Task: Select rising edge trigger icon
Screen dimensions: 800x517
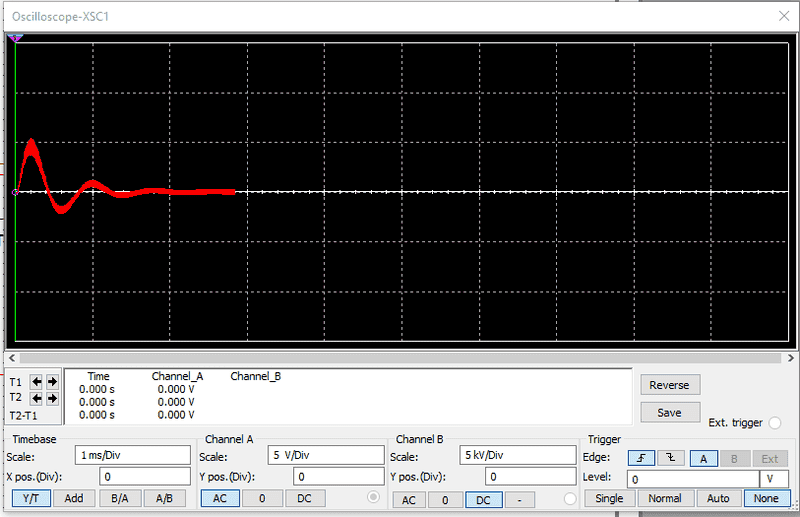Action: pyautogui.click(x=642, y=457)
